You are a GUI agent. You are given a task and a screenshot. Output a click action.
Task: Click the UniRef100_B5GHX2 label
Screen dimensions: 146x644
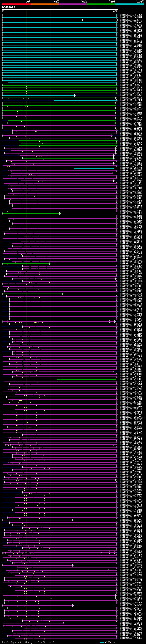click(131, 570)
